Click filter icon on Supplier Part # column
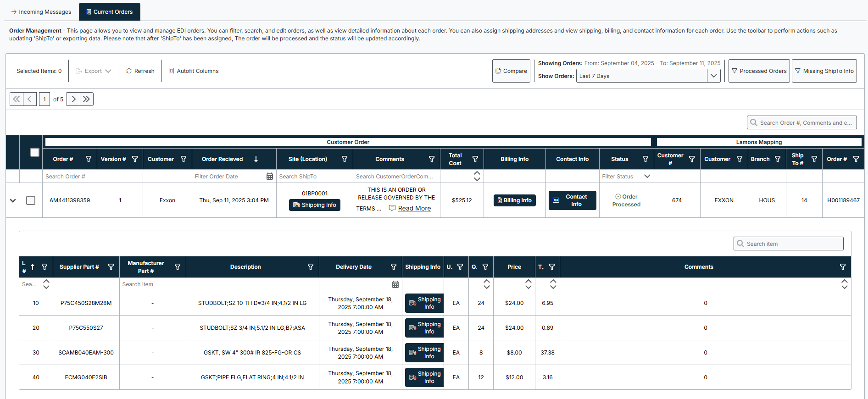Viewport: 868px width, 399px height. click(111, 267)
